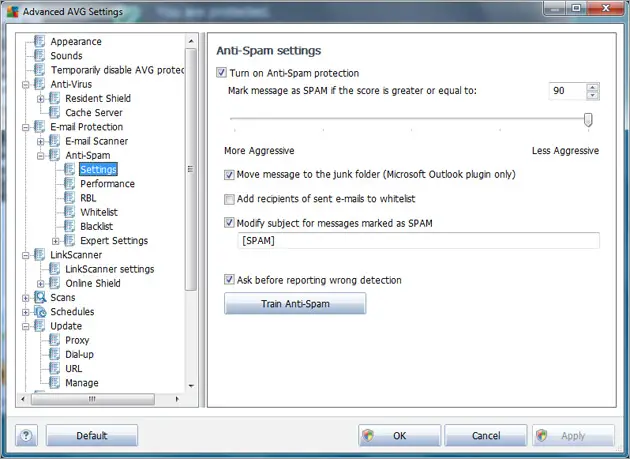Collapse the Update tree node
Screen dimensions: 630x459
26,327
